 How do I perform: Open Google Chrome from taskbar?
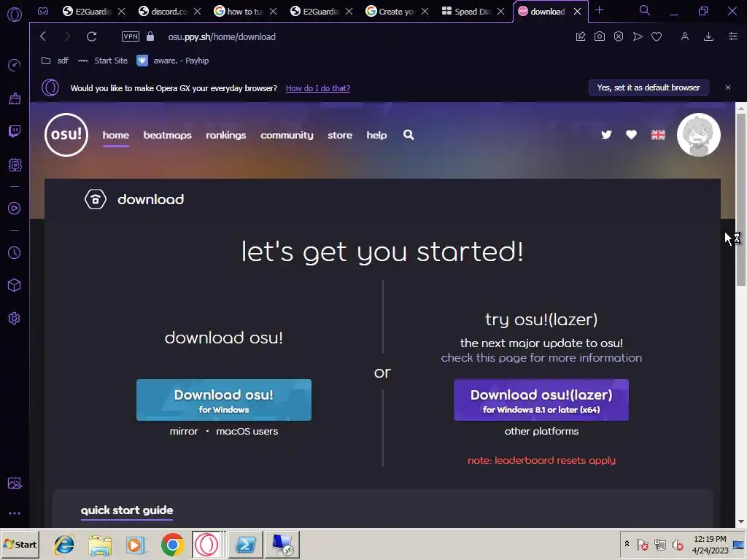pos(172,545)
